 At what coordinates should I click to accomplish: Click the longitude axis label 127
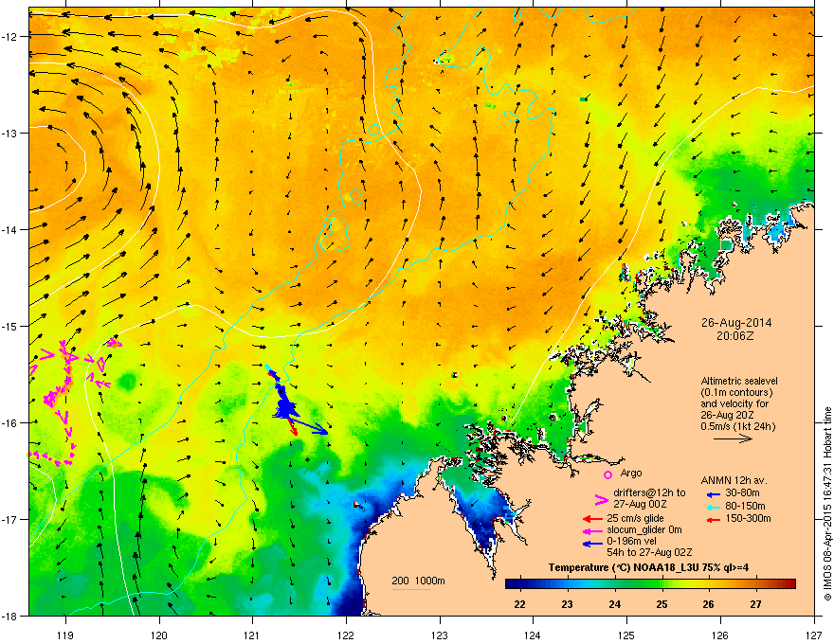pos(814,635)
